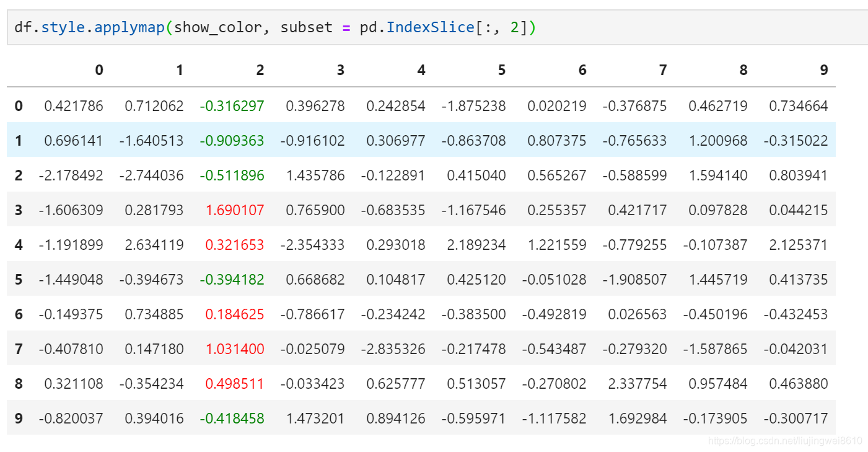Select the red value 1.690107
The height and width of the screenshot is (452, 868).
click(x=235, y=210)
